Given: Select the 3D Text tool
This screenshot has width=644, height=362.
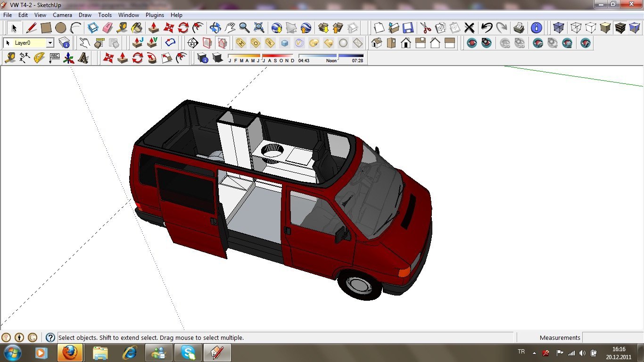Looking at the screenshot, I should point(83,58).
